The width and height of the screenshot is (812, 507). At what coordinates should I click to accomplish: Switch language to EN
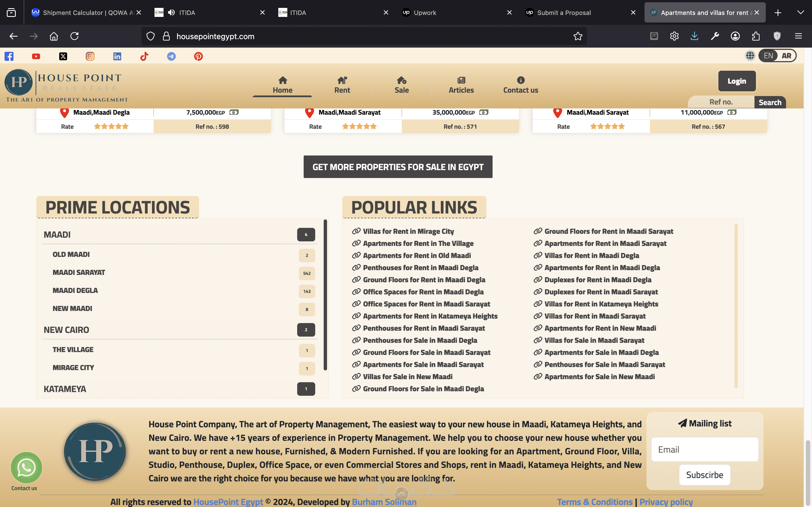[x=768, y=56]
